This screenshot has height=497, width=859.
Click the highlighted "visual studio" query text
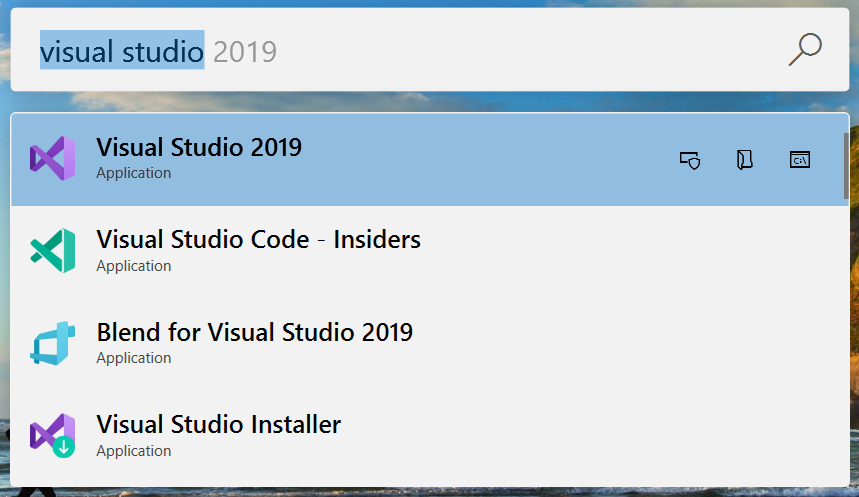coord(122,51)
